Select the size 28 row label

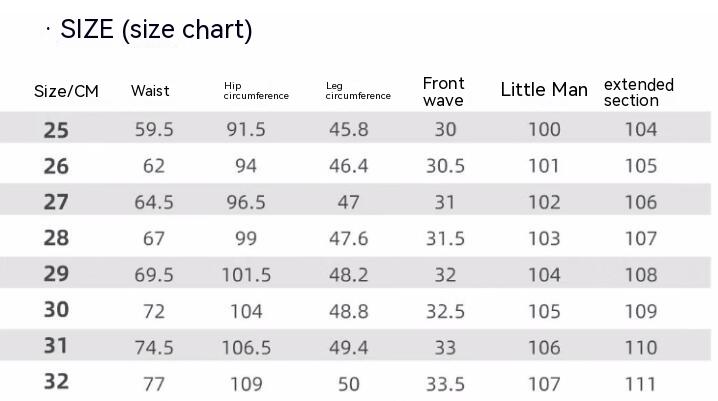click(56, 238)
